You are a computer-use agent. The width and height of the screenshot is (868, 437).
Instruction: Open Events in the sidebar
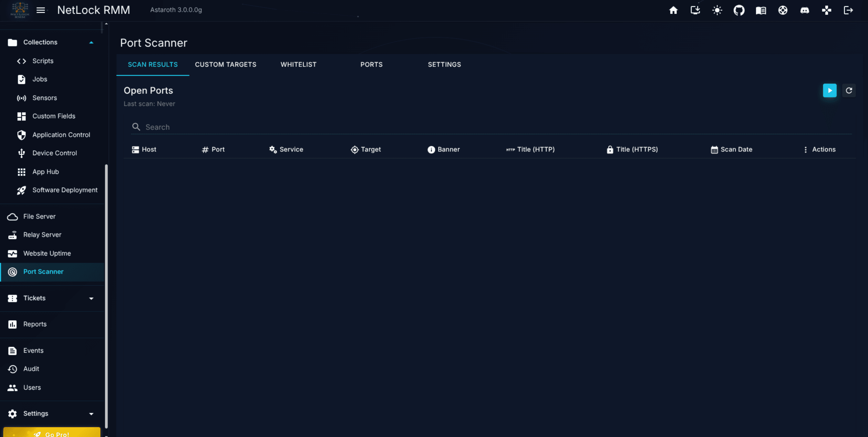click(52, 351)
